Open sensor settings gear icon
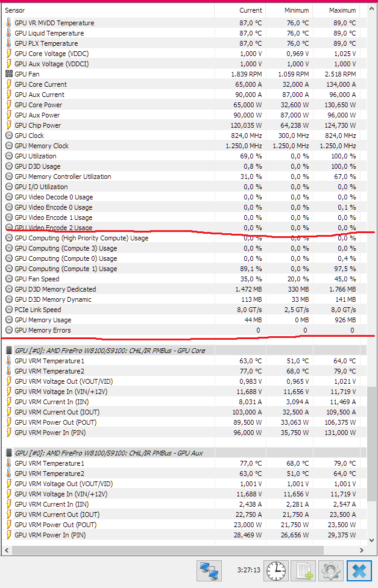Viewport: 378px width, 588px height. point(330,571)
